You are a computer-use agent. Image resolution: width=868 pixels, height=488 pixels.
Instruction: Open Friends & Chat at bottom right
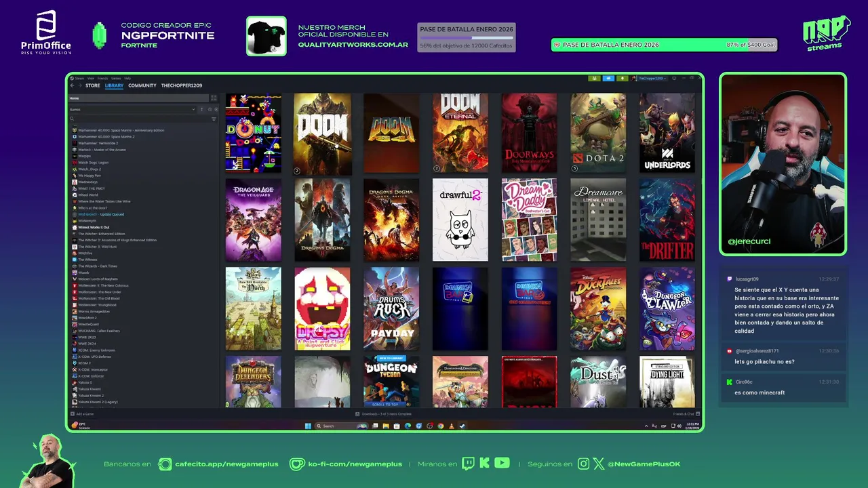tap(686, 413)
